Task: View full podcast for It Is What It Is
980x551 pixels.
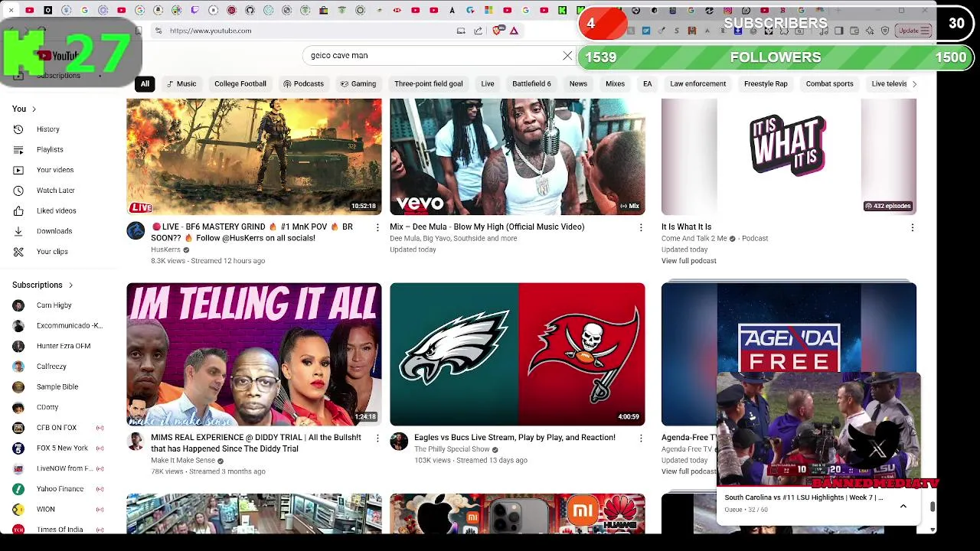Action: pos(688,261)
